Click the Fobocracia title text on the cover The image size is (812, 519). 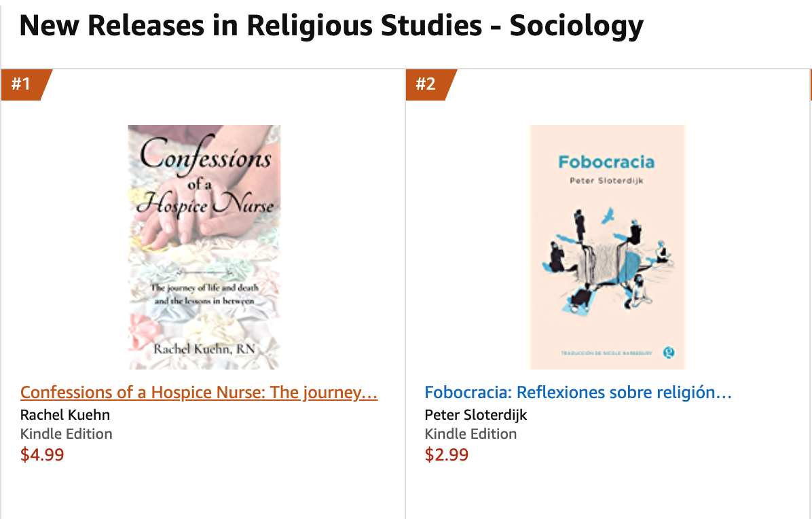point(606,162)
